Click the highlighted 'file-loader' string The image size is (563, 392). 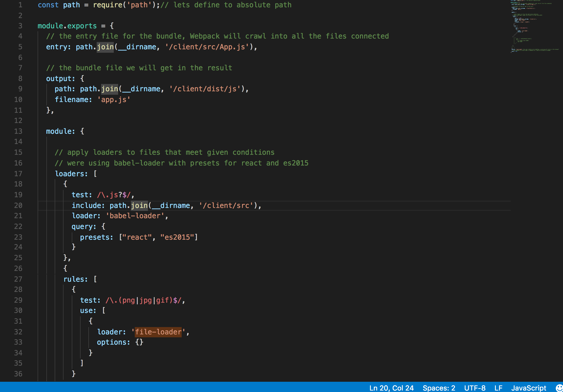158,332
